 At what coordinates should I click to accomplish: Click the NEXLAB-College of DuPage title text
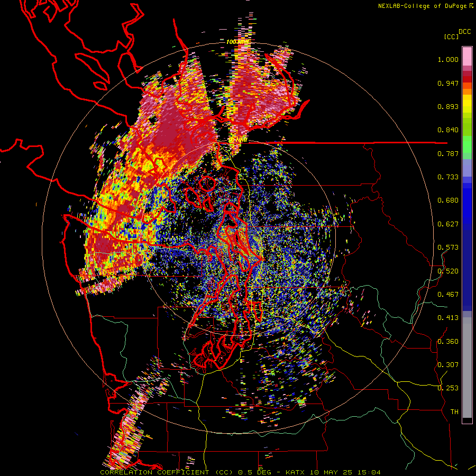coord(426,6)
